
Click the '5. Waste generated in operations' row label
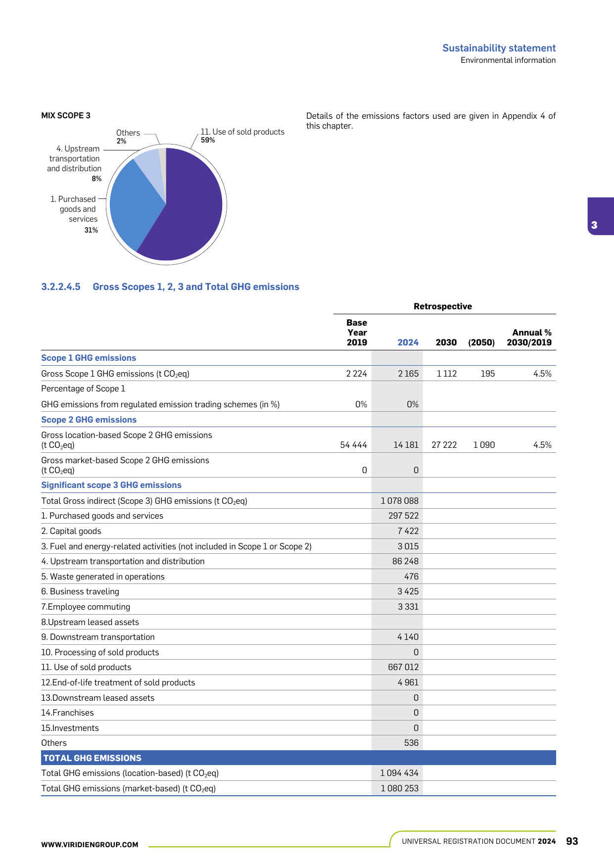pos(103,577)
